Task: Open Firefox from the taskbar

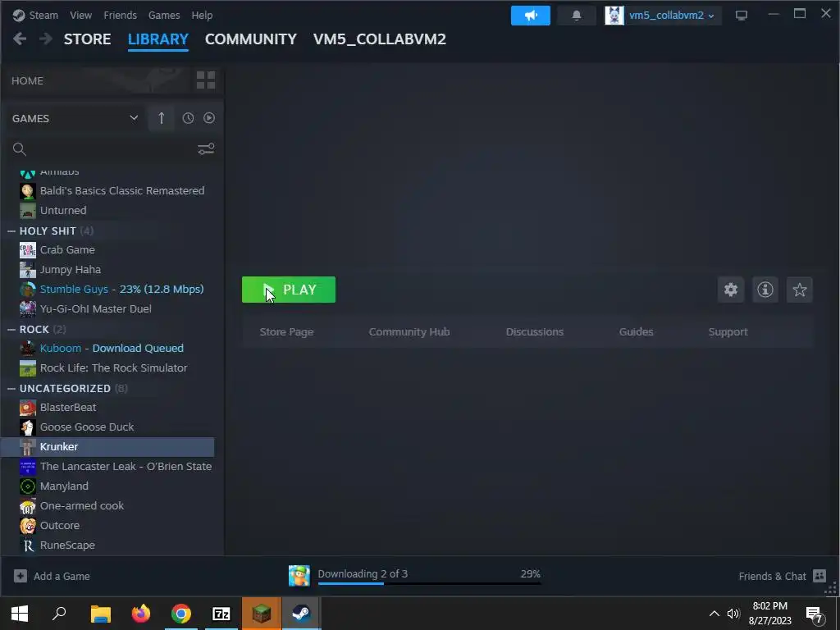Action: coord(141,614)
